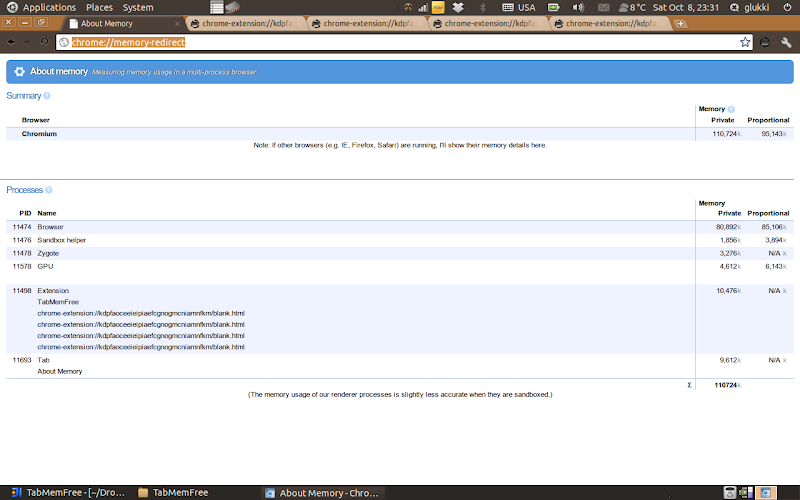Viewport: 800px width, 500px height.
Task: Open the Bluetooth indicator in top panel
Action: 482,7
